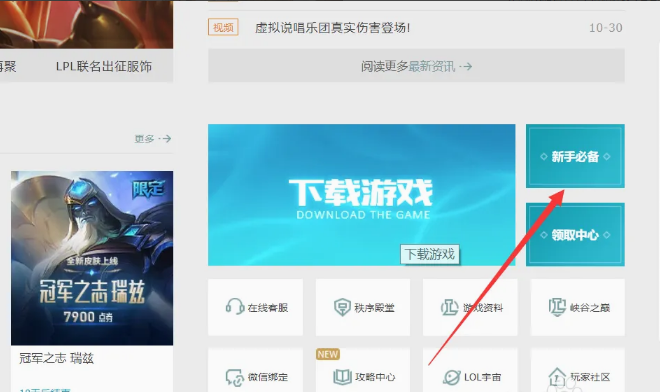
Task: Click the 在线客服 headset icon
Action: coord(234,307)
